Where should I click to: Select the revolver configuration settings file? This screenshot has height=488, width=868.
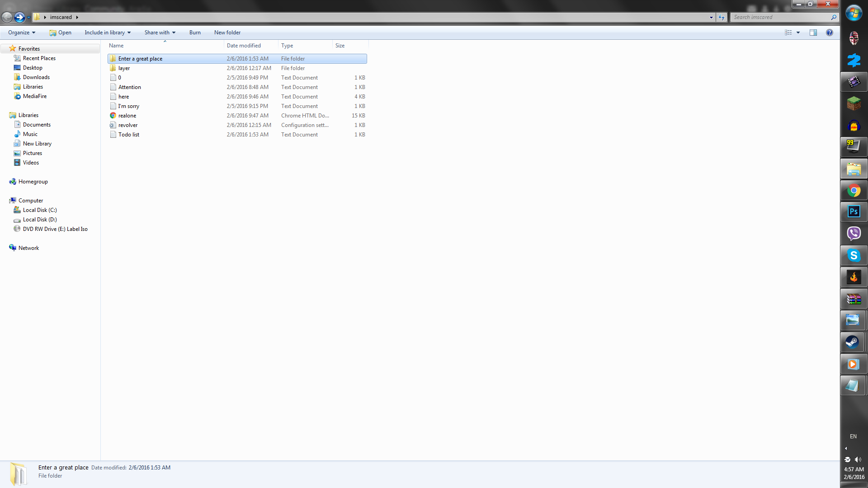128,125
